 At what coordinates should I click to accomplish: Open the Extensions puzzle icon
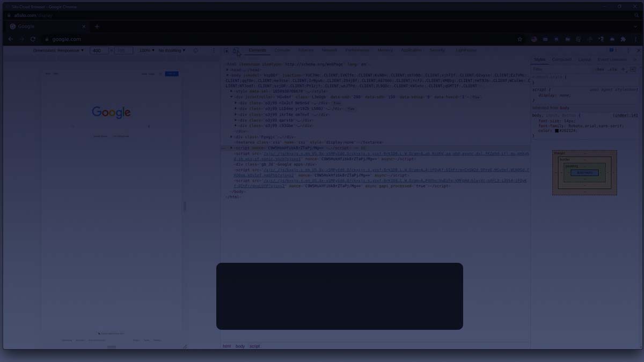tap(623, 39)
